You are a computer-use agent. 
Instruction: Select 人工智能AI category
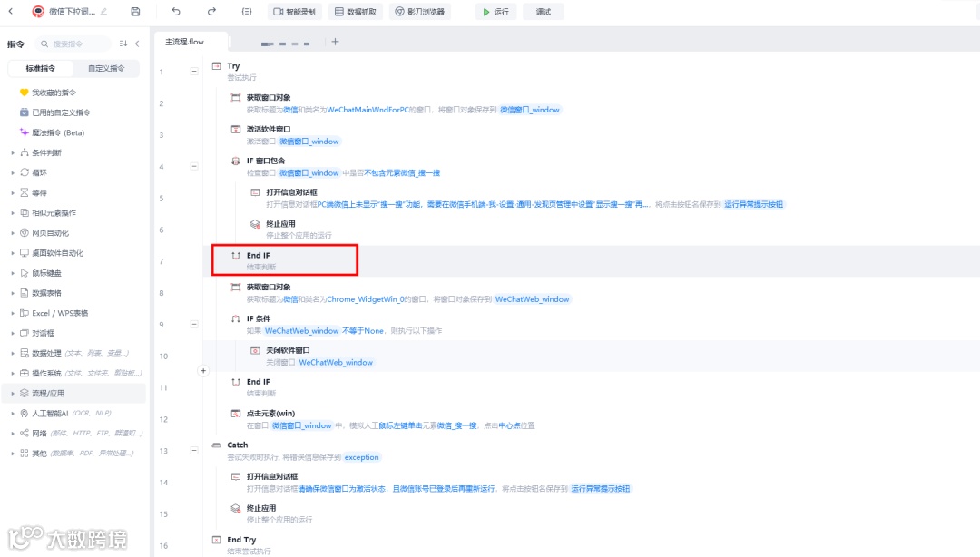(x=72, y=413)
